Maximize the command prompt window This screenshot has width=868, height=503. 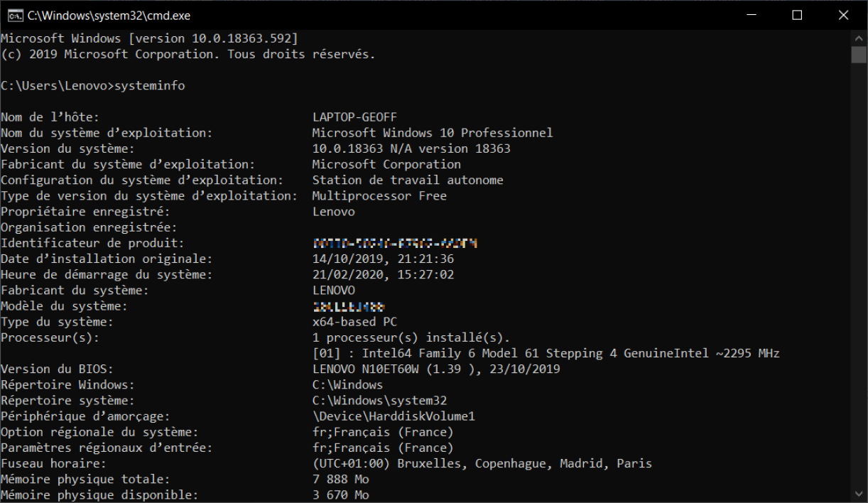797,15
